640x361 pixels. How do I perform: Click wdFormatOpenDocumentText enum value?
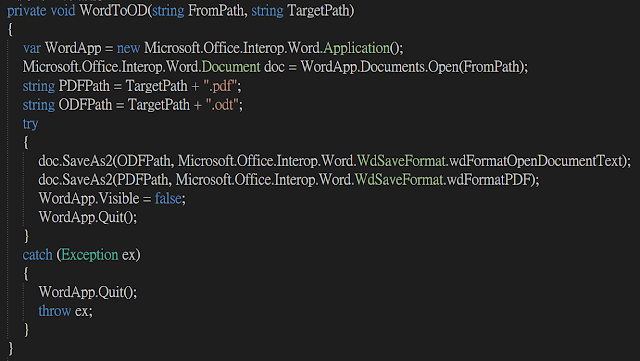click(536, 161)
